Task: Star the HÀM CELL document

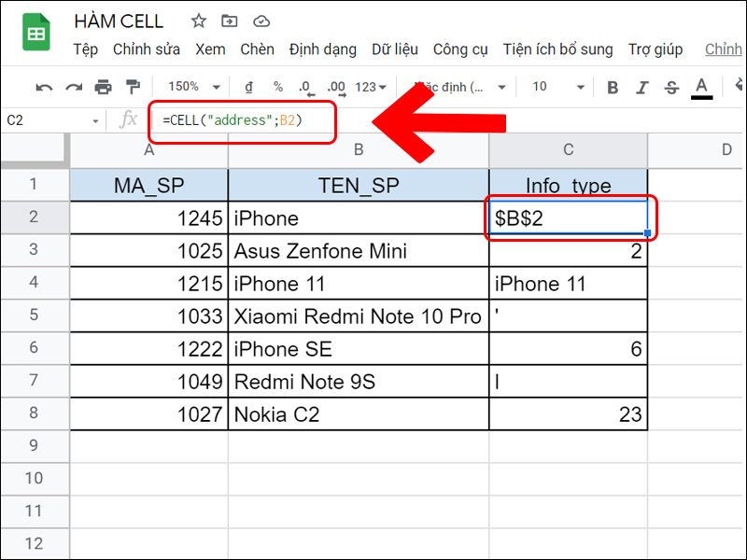Action: [198, 21]
